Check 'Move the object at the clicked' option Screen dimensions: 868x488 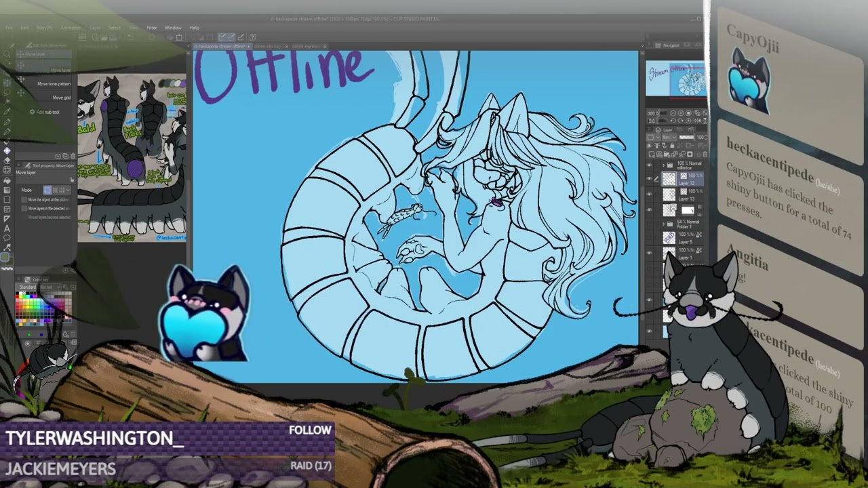point(24,200)
